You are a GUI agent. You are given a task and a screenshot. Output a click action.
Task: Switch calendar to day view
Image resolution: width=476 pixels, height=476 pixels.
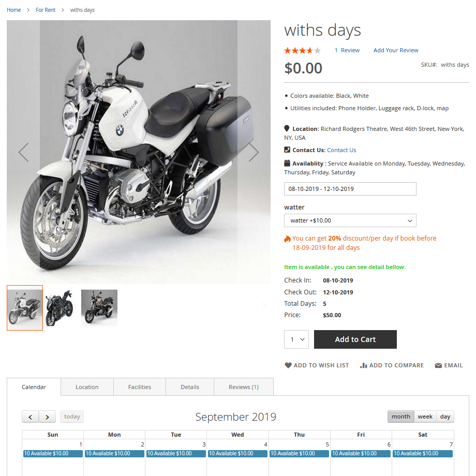tap(445, 416)
